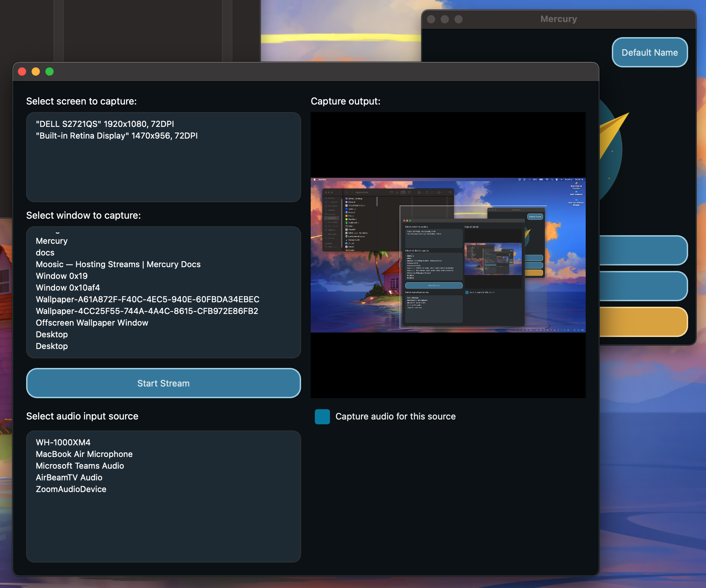Select Window 0x10af4 entry
Image resolution: width=706 pixels, height=588 pixels.
click(x=68, y=287)
